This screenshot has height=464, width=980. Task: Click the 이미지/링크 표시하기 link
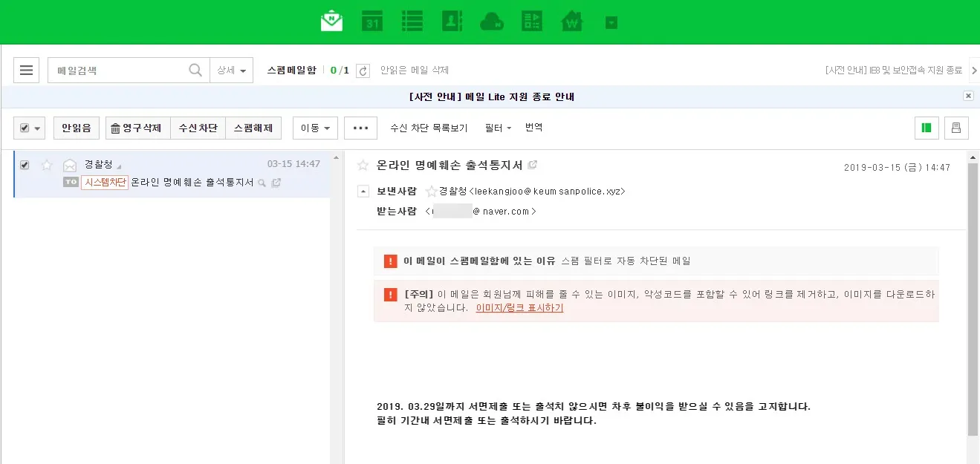pos(518,307)
